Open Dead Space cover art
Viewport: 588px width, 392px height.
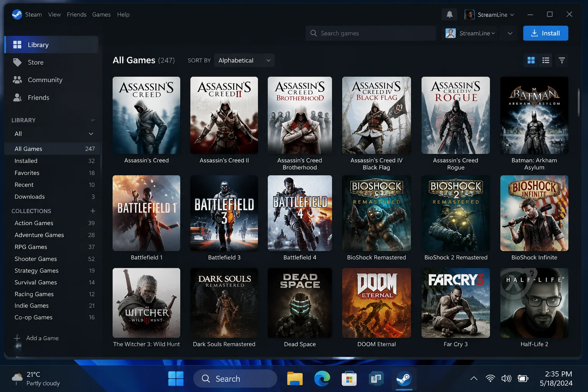coord(300,303)
